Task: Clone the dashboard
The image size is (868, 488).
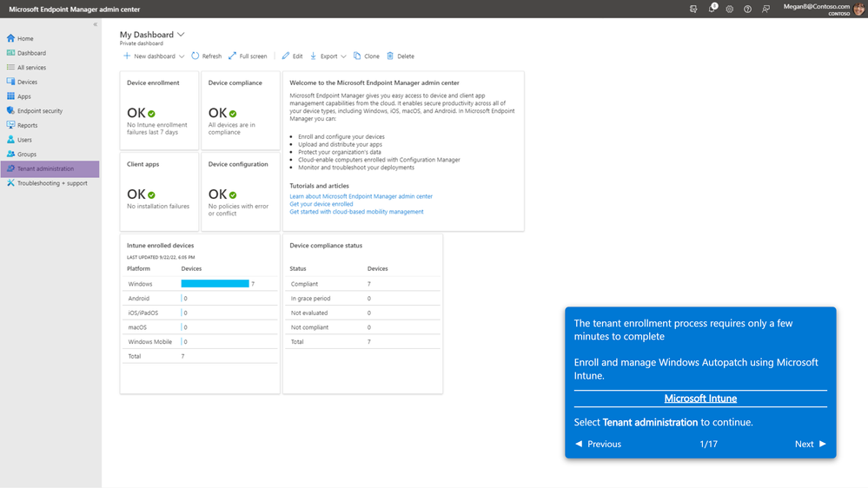Action: 366,56
